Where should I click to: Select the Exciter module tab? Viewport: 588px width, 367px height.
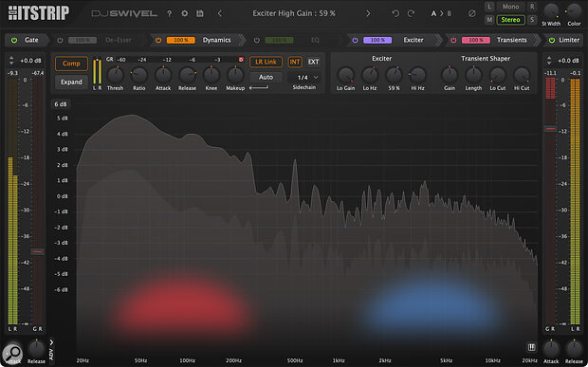coord(413,40)
